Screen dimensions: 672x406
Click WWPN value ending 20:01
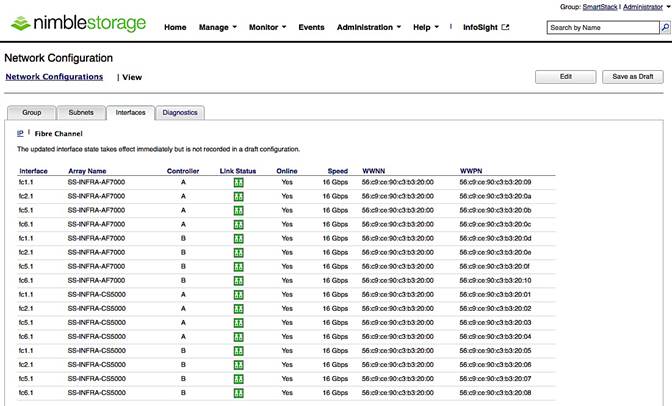[x=495, y=295]
